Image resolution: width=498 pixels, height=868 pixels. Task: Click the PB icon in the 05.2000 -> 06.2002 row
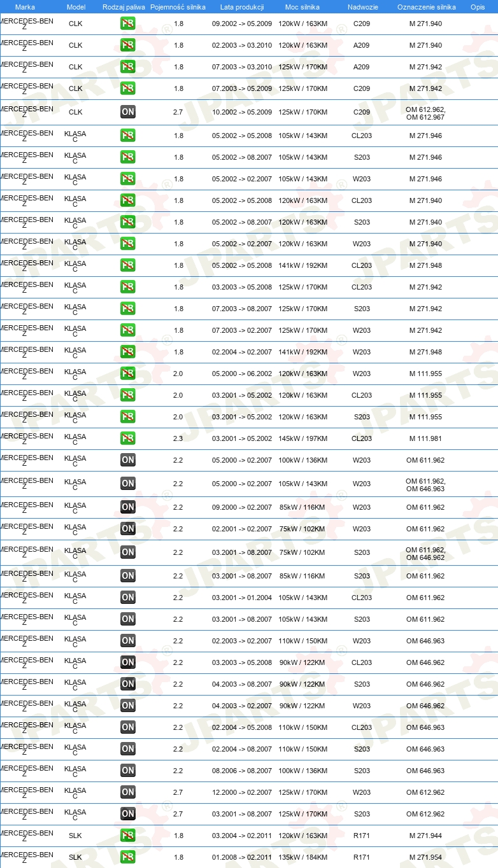127,373
